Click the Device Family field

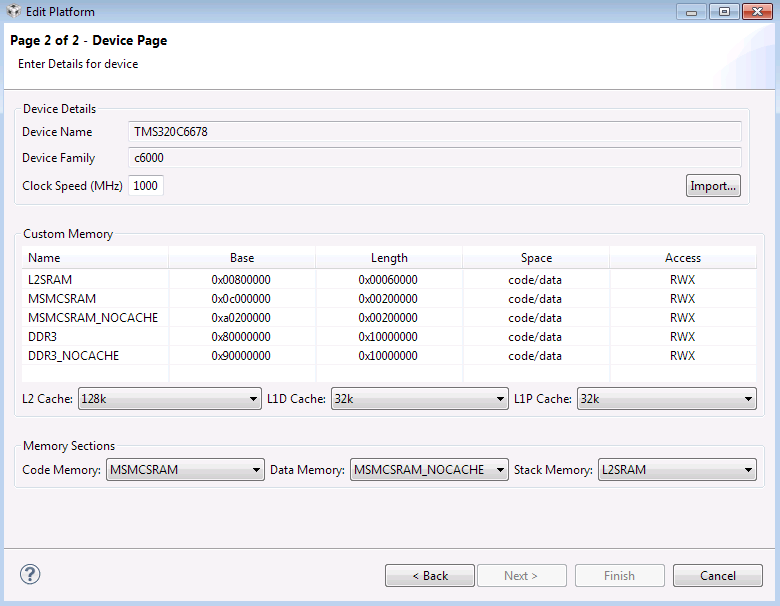click(435, 158)
